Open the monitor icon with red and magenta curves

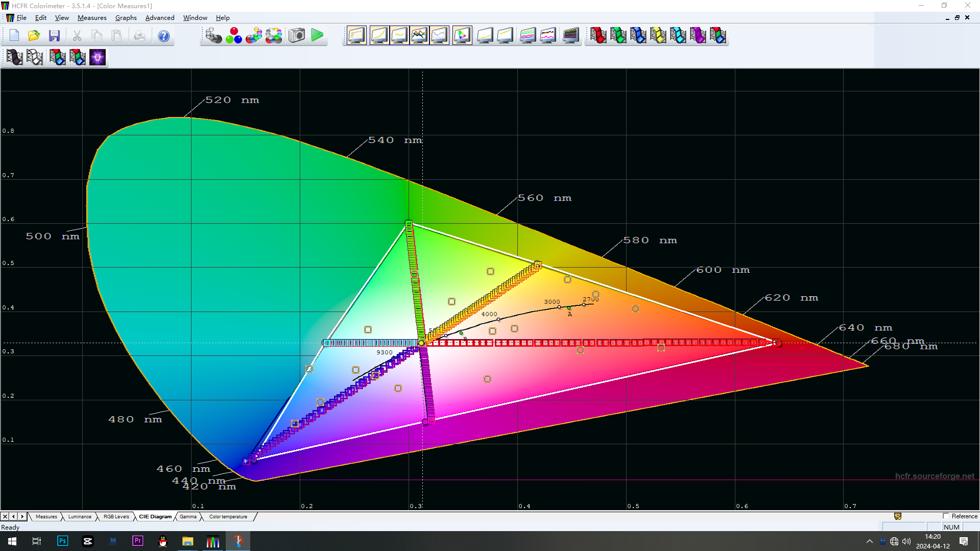click(x=548, y=36)
